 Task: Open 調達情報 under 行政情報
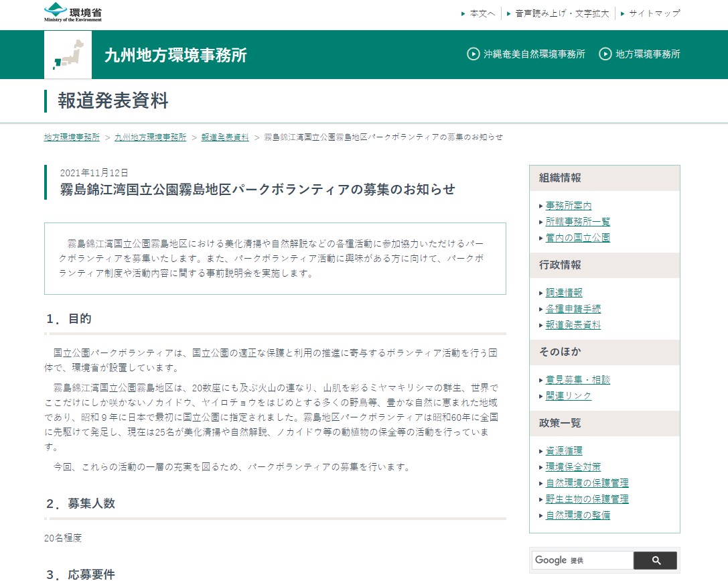coord(564,293)
